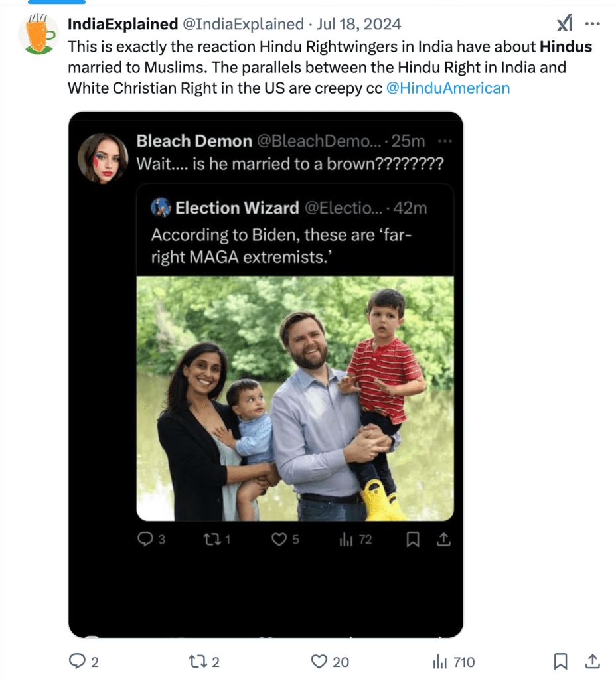Click three-dot menu beside Bleach Demon post
The height and width of the screenshot is (679, 616).
click(445, 141)
